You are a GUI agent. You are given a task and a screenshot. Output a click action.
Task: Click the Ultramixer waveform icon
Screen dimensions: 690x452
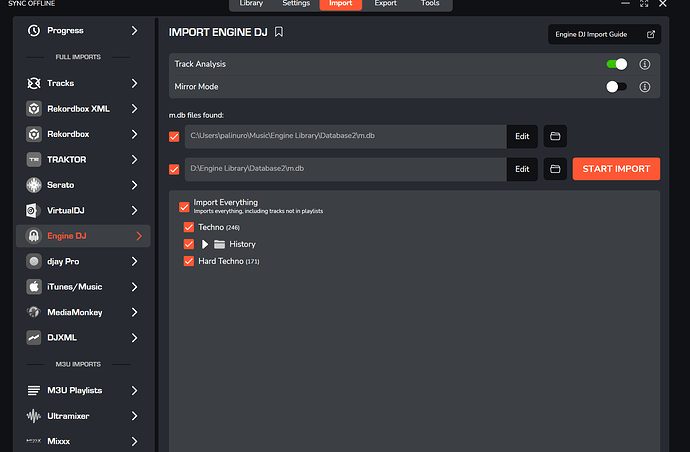[x=34, y=416]
